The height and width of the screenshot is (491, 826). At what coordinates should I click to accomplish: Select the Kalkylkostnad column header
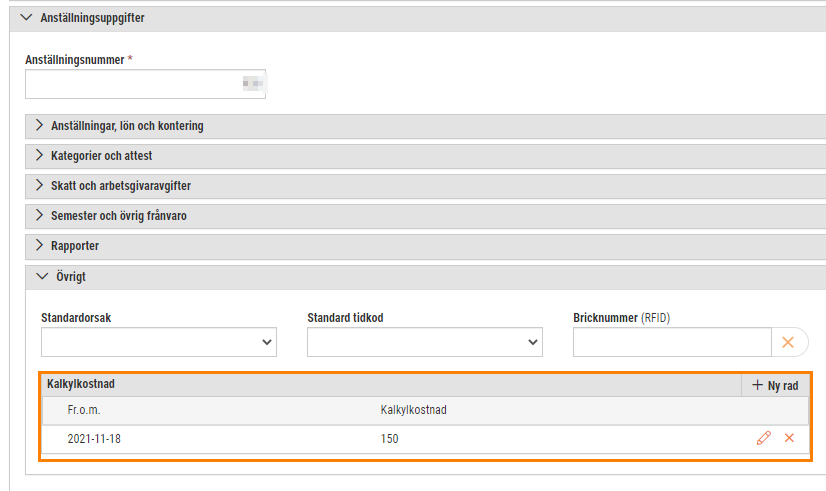[414, 410]
